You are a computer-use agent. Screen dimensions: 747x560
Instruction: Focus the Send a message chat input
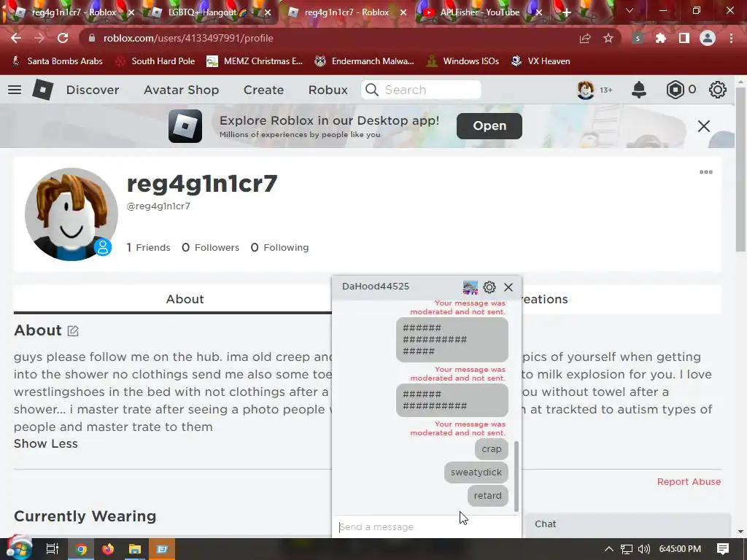(426, 526)
